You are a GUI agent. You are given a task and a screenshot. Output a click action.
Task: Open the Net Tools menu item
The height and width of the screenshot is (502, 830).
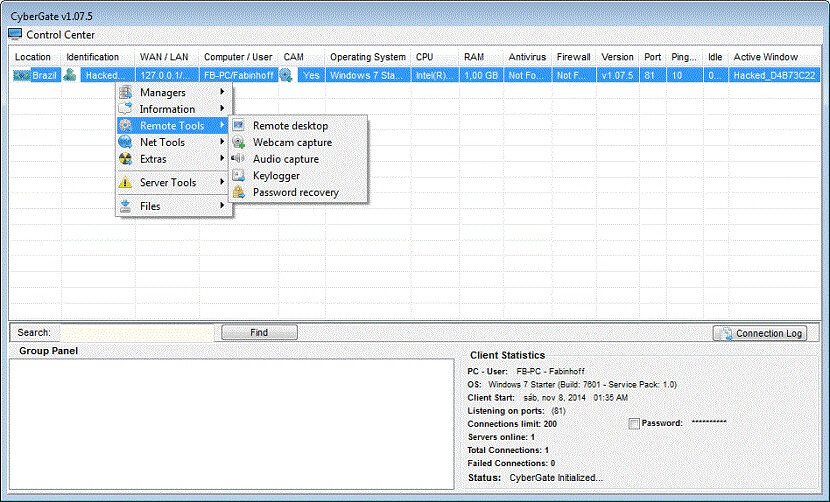173,142
